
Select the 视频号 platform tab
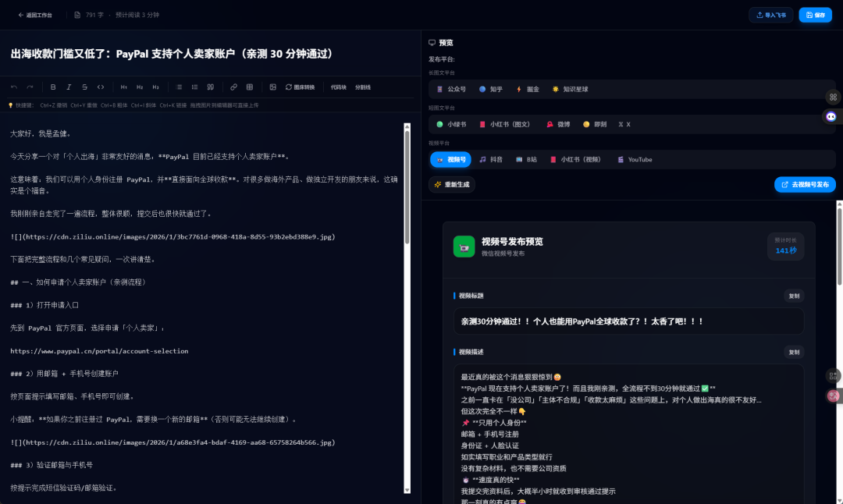[450, 160]
